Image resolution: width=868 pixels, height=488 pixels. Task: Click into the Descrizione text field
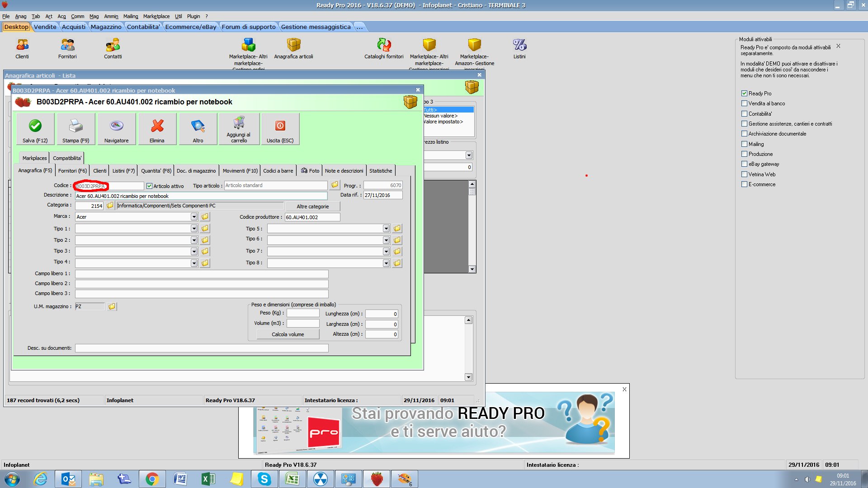click(x=201, y=196)
